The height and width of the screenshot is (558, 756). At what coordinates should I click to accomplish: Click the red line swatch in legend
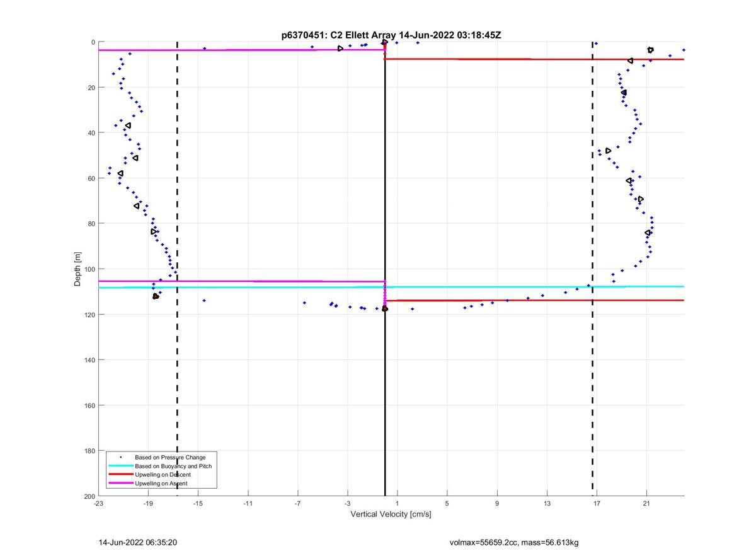coord(120,475)
